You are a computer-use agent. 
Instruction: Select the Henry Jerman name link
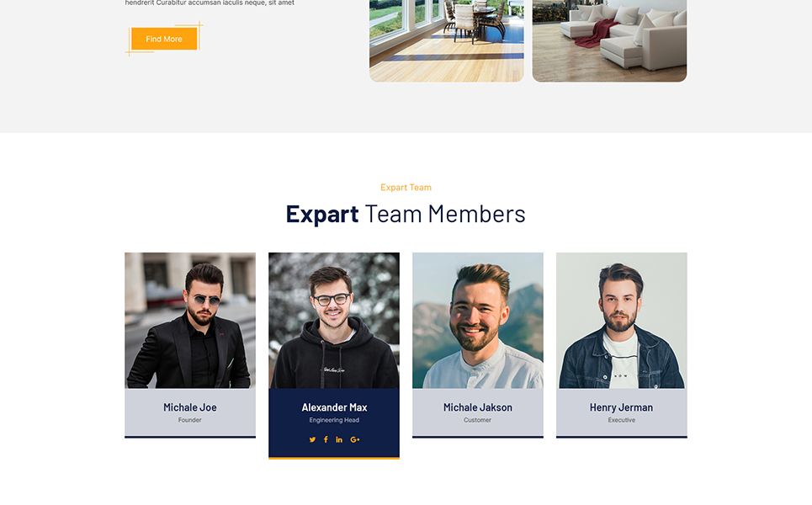click(x=622, y=407)
